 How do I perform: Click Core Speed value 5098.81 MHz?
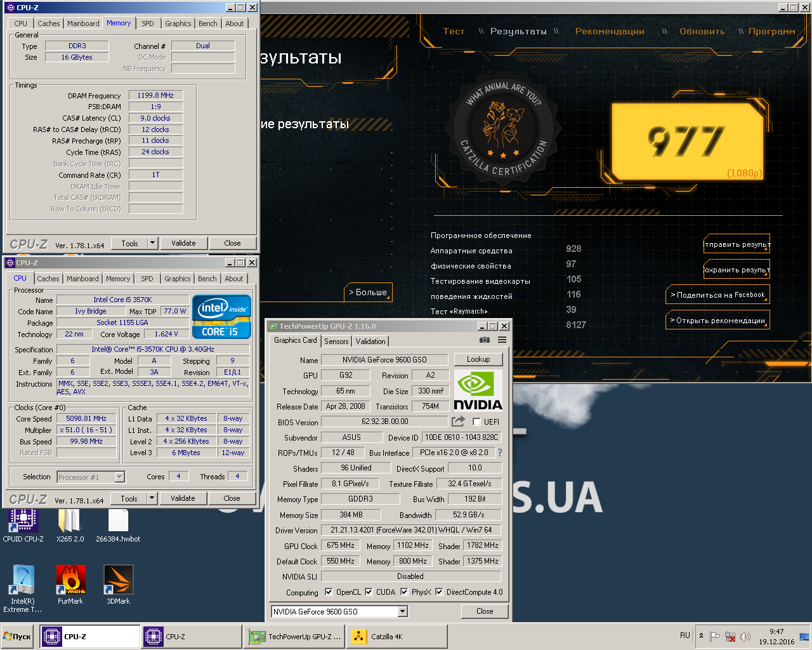pyautogui.click(x=86, y=418)
